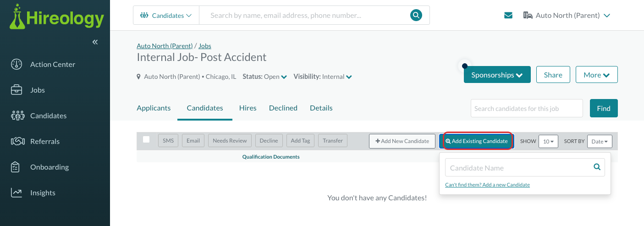The width and height of the screenshot is (644, 226).
Task: Click the Hireology logo
Action: 57,17
